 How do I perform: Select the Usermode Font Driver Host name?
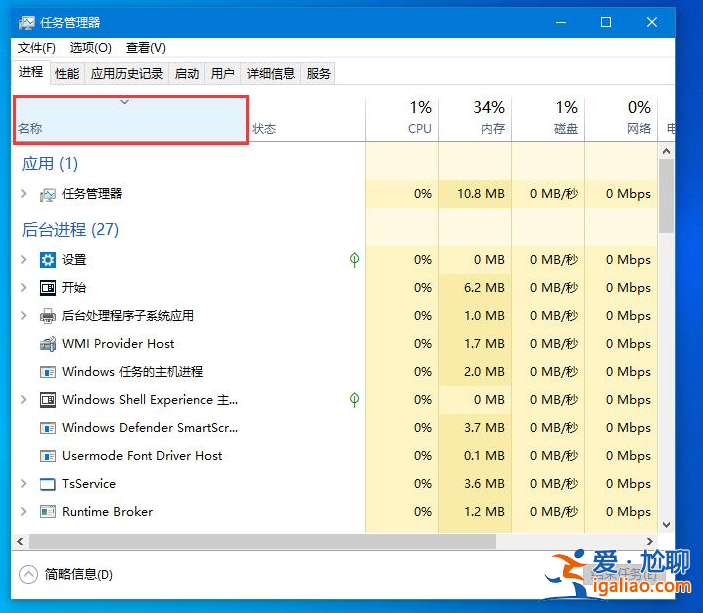142,456
